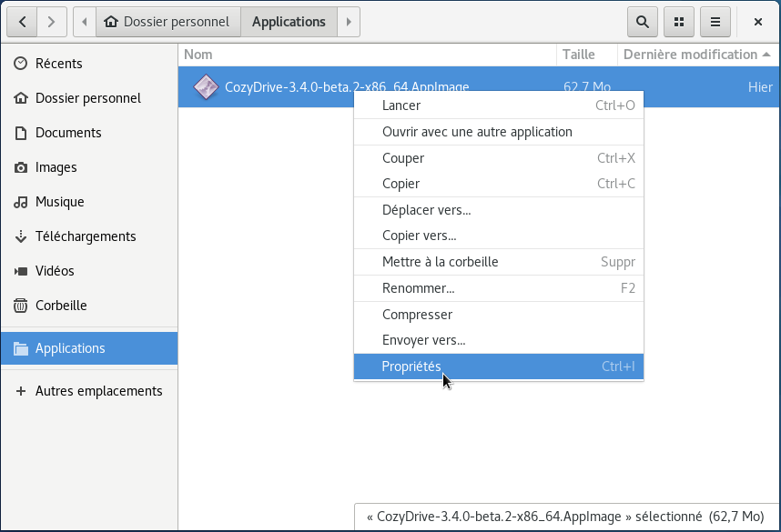Choose Lancer from the context menu

tap(499, 105)
